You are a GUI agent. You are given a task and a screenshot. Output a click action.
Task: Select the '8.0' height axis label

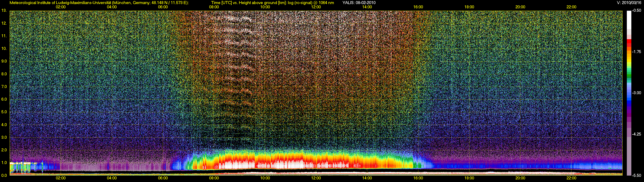pos(4,74)
